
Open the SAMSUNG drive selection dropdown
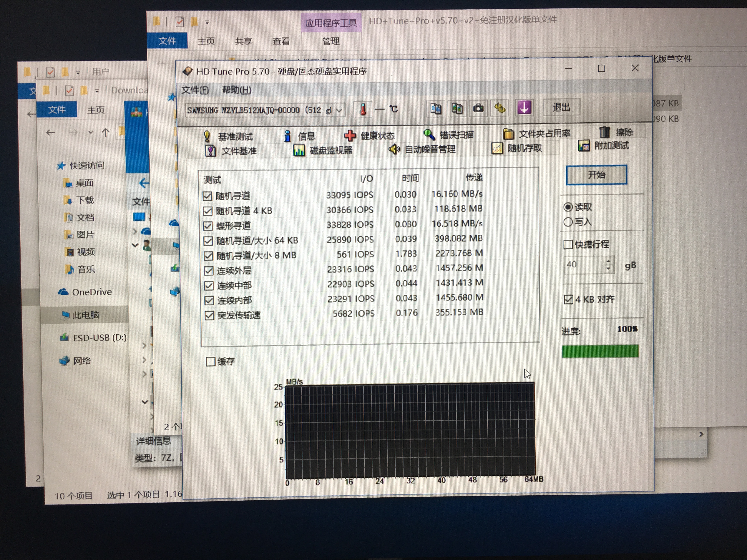point(265,110)
